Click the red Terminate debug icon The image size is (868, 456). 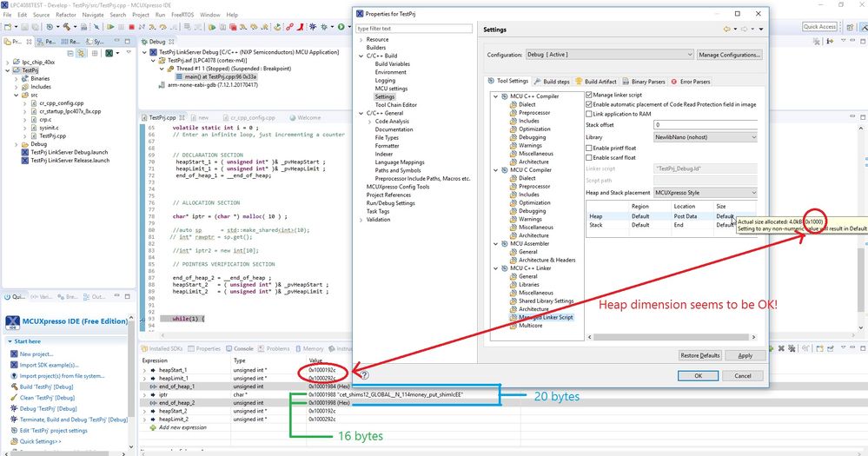[x=132, y=27]
